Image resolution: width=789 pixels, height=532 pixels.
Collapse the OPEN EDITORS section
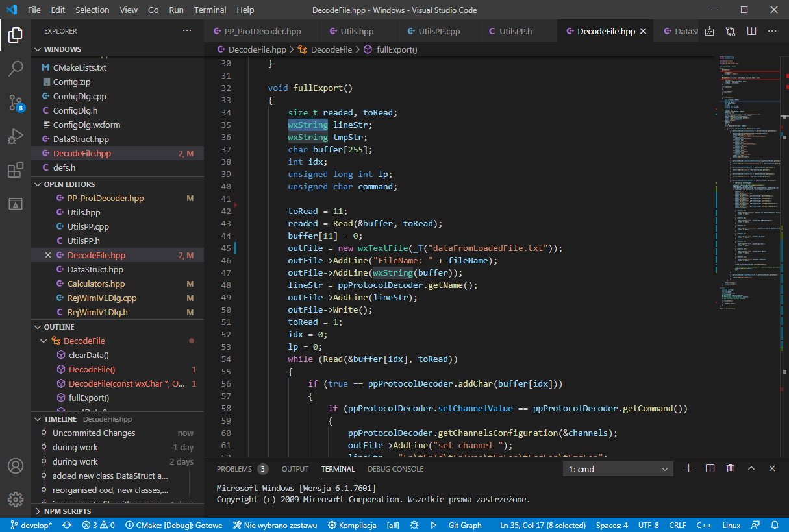click(x=117, y=184)
